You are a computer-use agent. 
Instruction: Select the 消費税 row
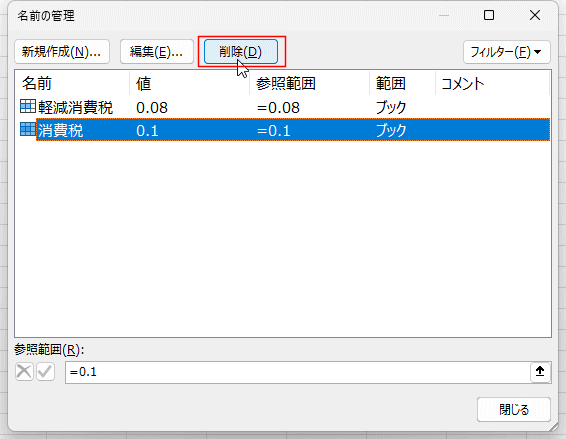pos(283,130)
